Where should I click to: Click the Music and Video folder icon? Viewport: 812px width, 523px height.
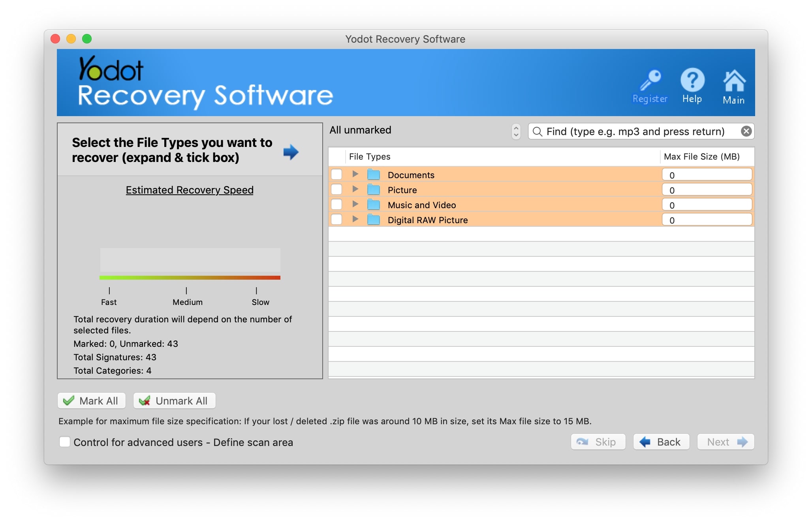click(373, 205)
